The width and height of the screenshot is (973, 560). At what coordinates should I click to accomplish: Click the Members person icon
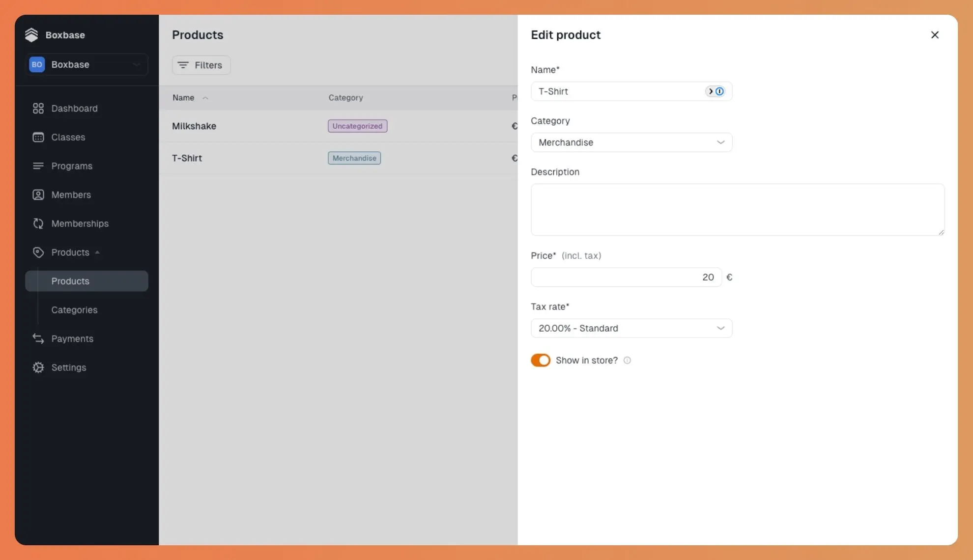pos(38,195)
